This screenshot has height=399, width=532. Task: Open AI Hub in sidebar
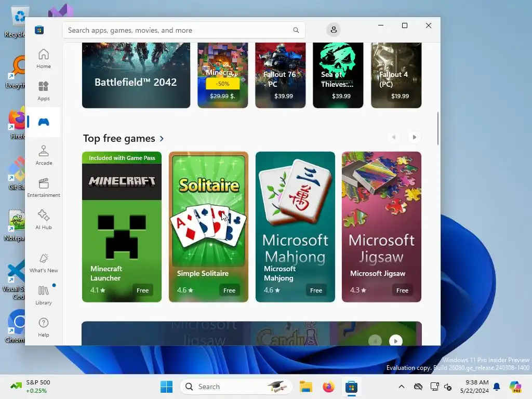pos(44,220)
